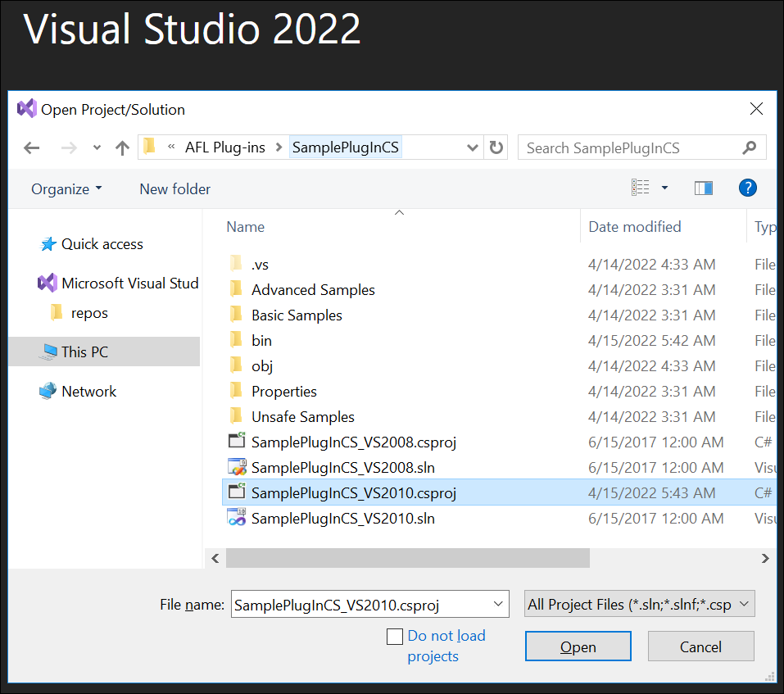This screenshot has height=694, width=784.
Task: Sort the list by Date modified column
Action: (635, 227)
